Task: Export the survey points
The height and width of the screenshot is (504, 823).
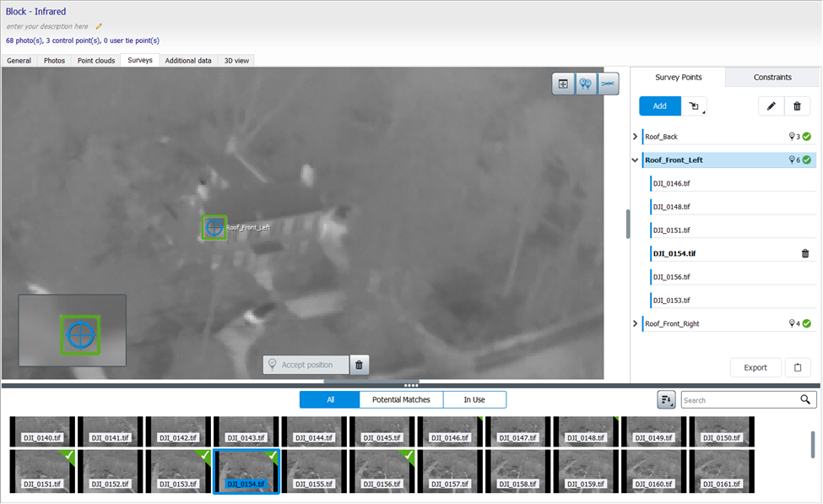Action: tap(755, 367)
